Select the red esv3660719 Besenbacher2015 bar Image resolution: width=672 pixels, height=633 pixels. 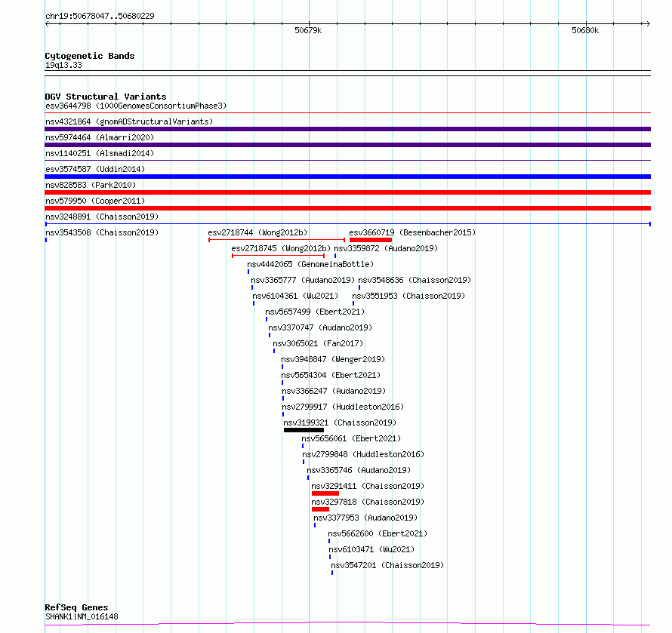click(x=371, y=240)
